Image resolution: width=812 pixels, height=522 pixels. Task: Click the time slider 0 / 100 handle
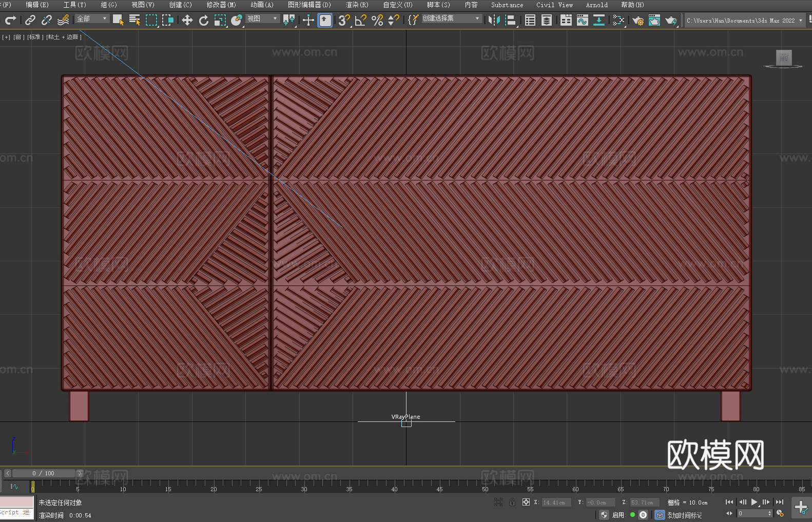44,473
